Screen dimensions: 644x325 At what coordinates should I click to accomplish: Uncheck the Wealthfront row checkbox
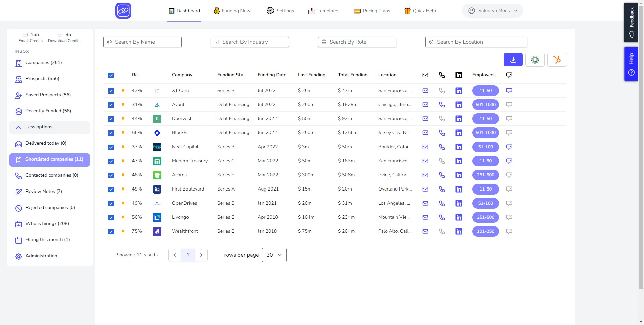coord(111,232)
